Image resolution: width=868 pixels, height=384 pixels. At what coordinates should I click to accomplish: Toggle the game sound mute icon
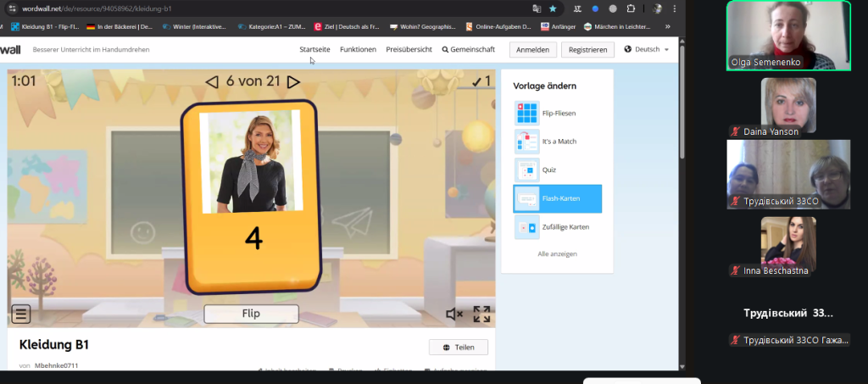click(454, 314)
